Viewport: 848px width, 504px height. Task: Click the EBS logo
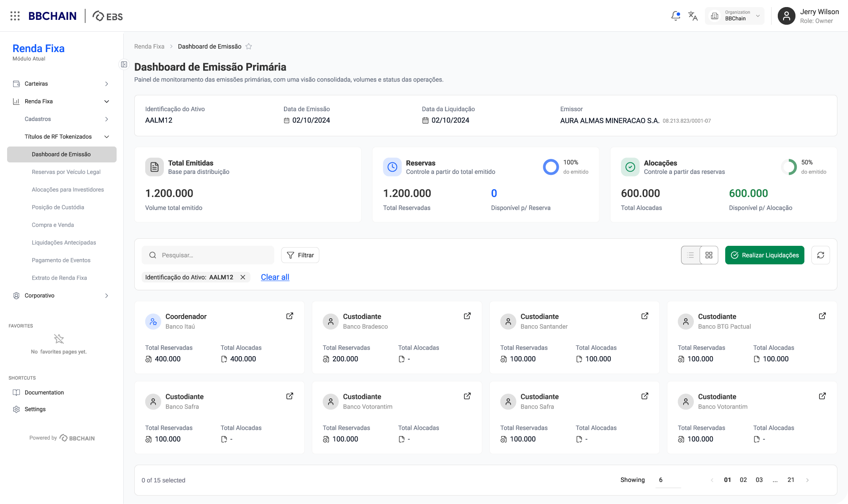(108, 16)
